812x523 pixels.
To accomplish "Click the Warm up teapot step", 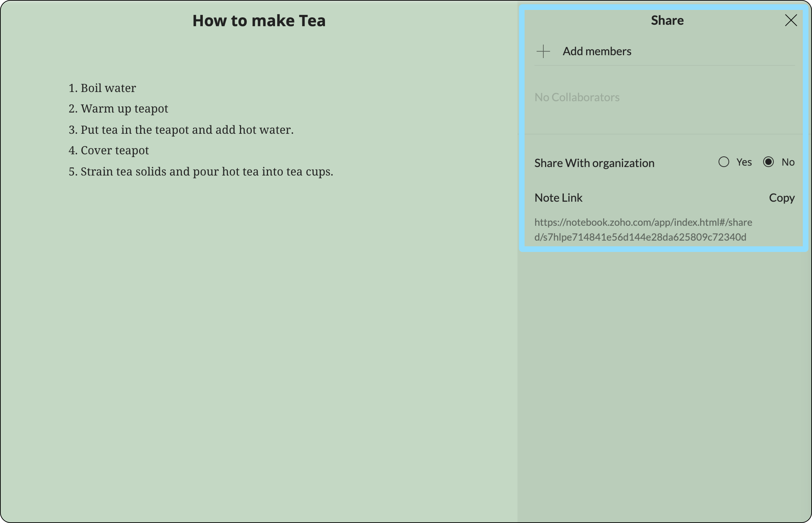I will click(x=124, y=109).
